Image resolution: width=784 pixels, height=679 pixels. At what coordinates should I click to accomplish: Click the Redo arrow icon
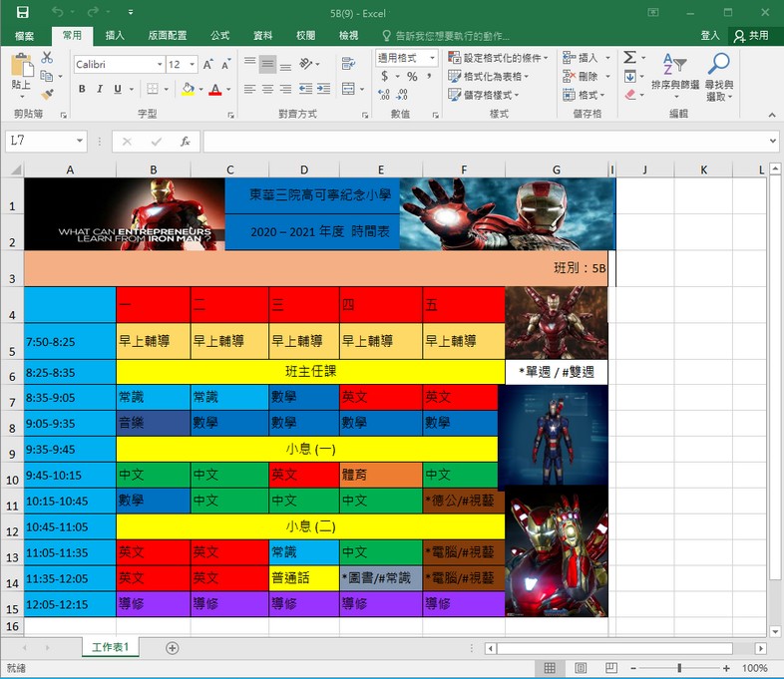tap(93, 12)
